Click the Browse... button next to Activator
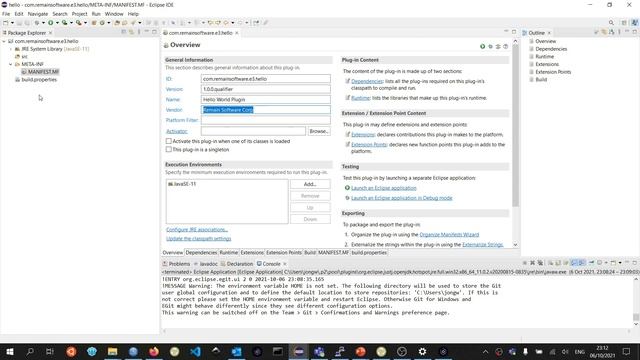 pyautogui.click(x=319, y=131)
